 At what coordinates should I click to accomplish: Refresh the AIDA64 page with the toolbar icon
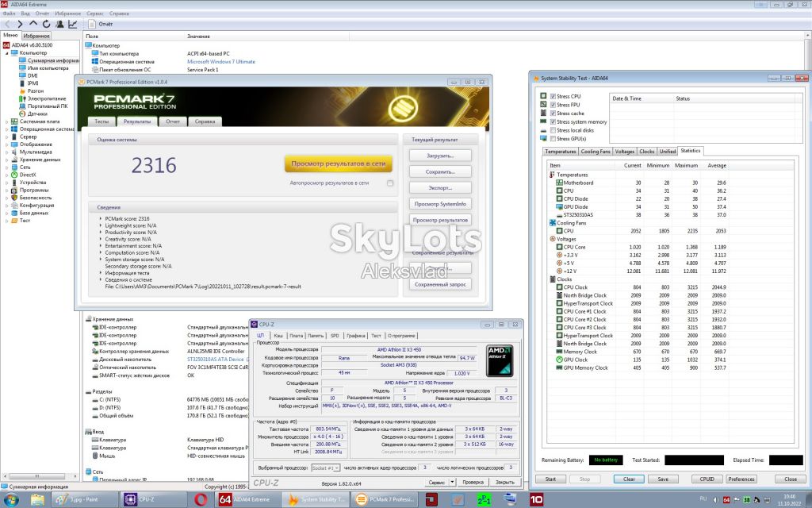tap(46, 24)
